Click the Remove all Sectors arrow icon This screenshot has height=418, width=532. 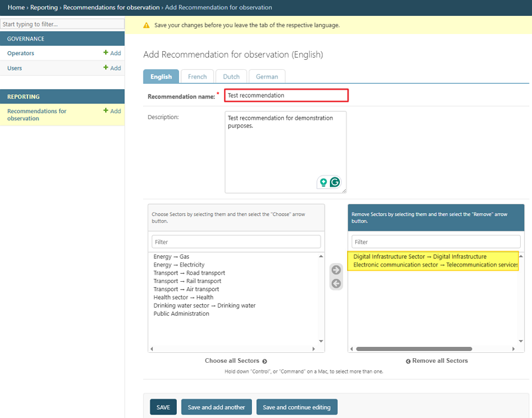tap(408, 362)
